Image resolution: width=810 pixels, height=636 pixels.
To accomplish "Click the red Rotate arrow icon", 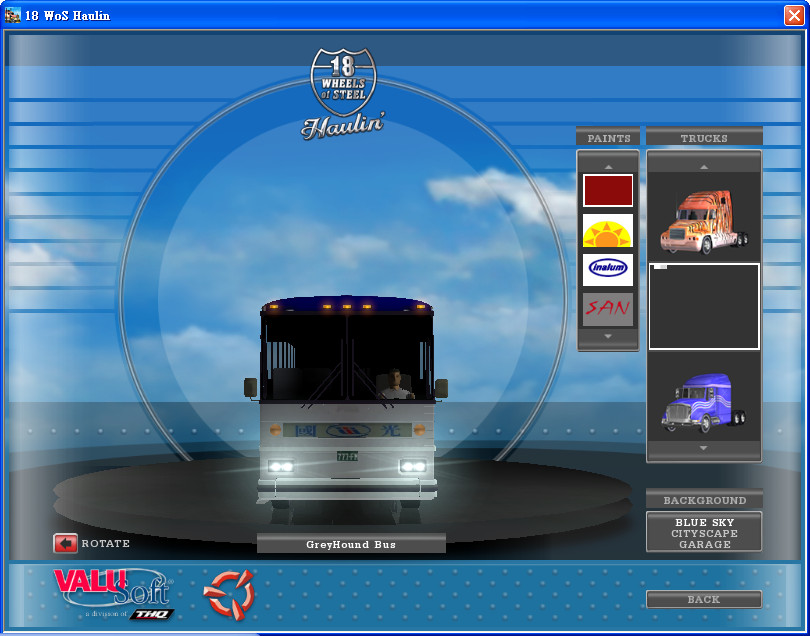I will click(65, 544).
